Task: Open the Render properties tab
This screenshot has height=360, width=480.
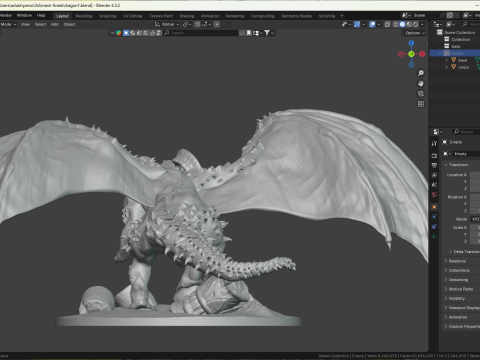Action: tap(434, 156)
